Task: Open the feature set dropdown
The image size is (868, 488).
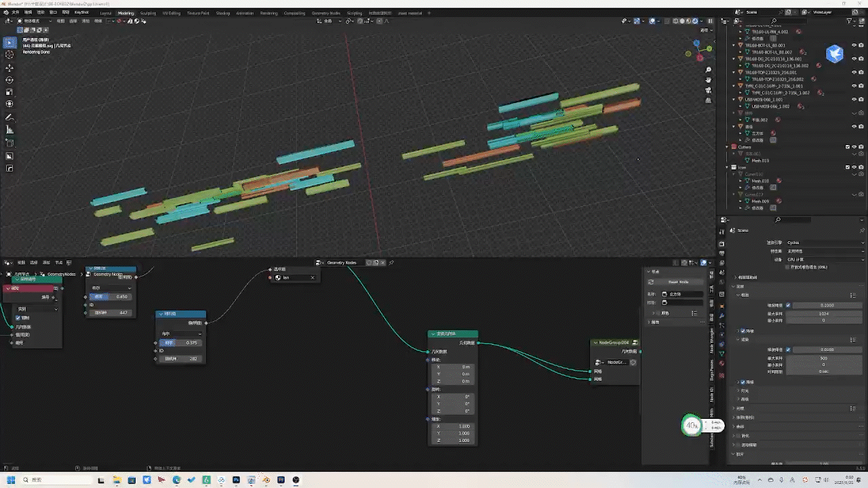Action: pos(825,251)
